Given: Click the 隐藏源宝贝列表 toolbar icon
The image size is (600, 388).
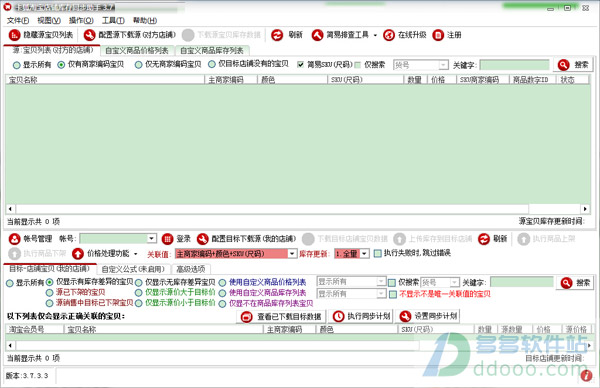Looking at the screenshot, I should [14, 35].
